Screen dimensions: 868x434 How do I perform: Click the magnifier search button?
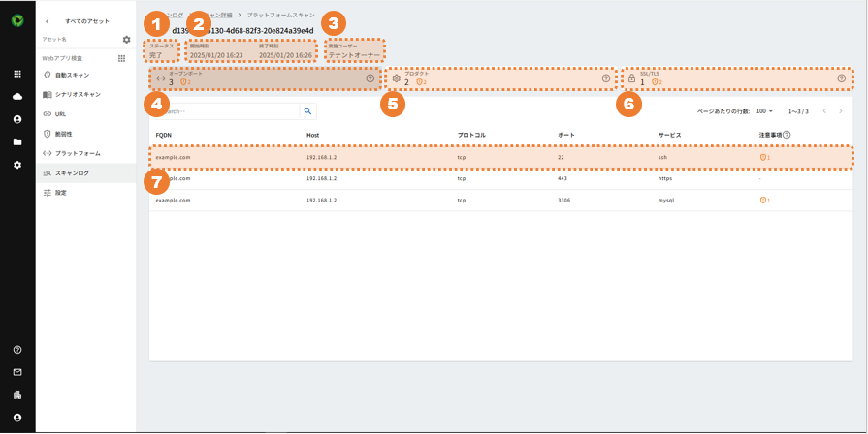coord(307,111)
